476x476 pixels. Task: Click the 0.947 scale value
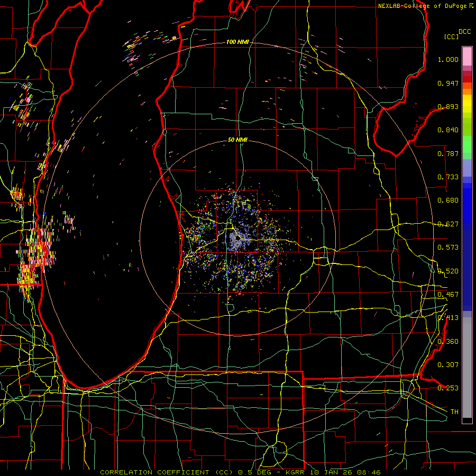(x=448, y=83)
